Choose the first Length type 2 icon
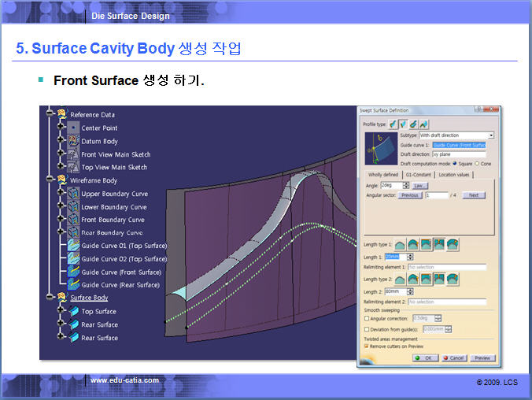 tap(400, 279)
